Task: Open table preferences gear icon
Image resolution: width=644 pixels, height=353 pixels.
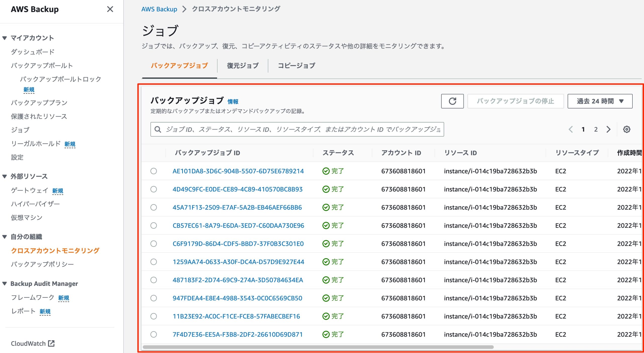Action: pyautogui.click(x=626, y=129)
